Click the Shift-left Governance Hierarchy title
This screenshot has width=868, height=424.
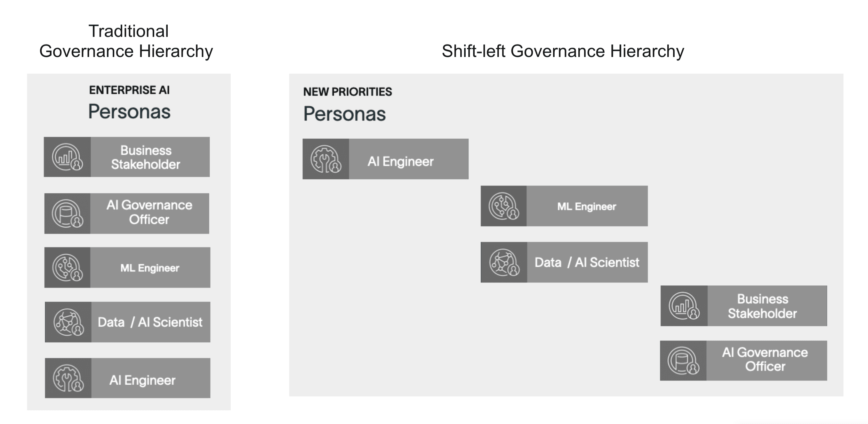coord(563,51)
